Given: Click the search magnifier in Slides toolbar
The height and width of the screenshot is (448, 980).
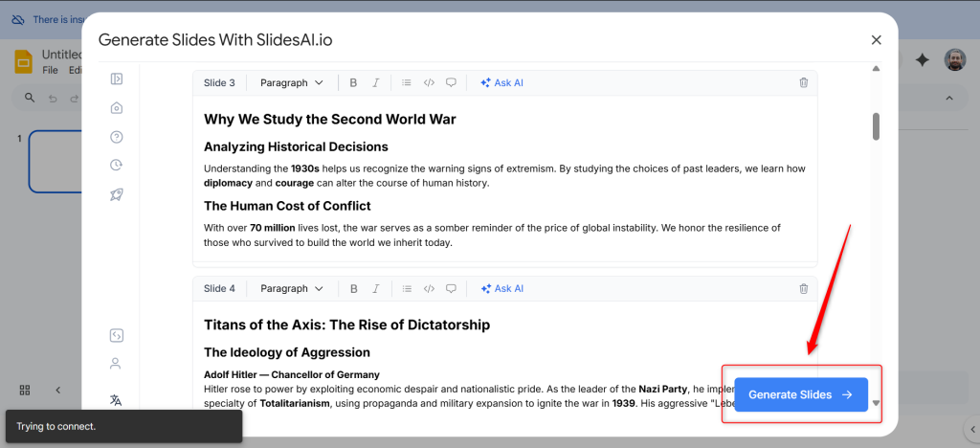Looking at the screenshot, I should tap(30, 98).
